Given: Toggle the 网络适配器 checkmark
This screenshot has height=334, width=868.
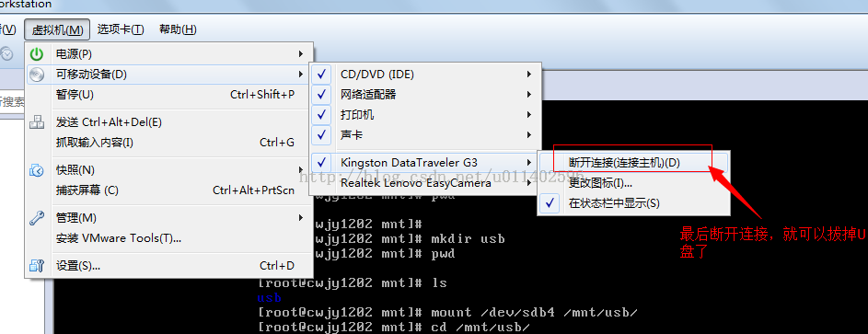Looking at the screenshot, I should 322,95.
